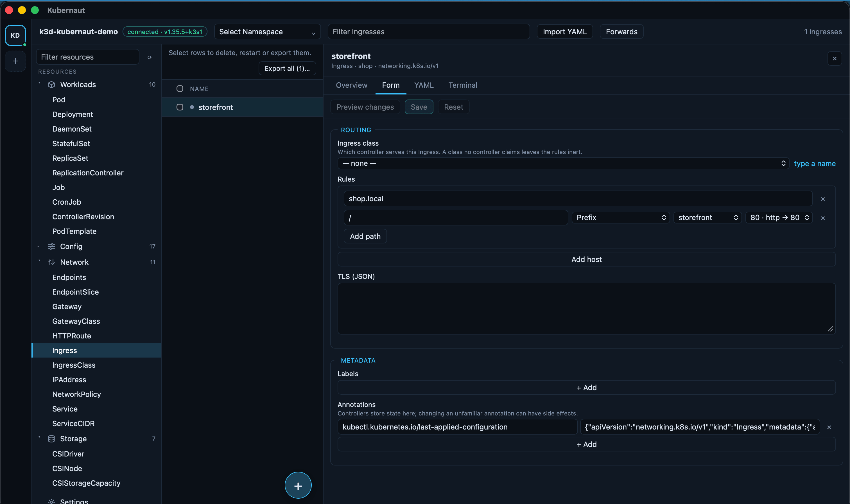Click the connected · v1.35.5+k3s1 badge
Viewport: 850px width, 504px height.
click(165, 31)
